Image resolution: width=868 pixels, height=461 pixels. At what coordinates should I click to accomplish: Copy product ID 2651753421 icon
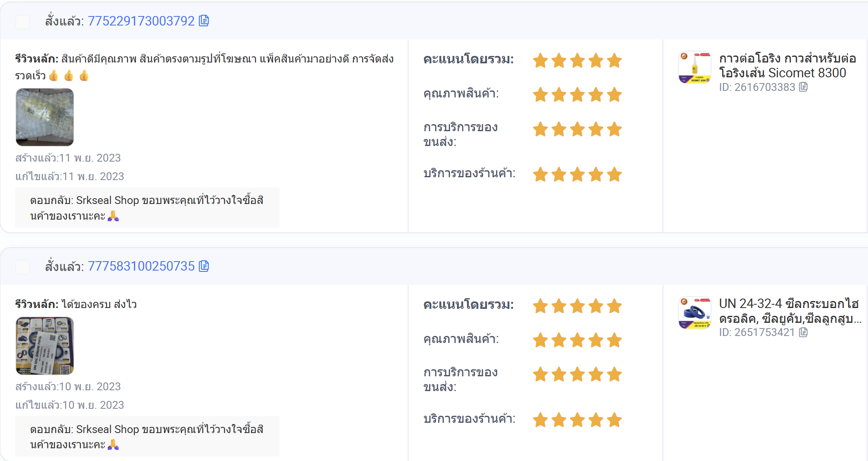(803, 332)
